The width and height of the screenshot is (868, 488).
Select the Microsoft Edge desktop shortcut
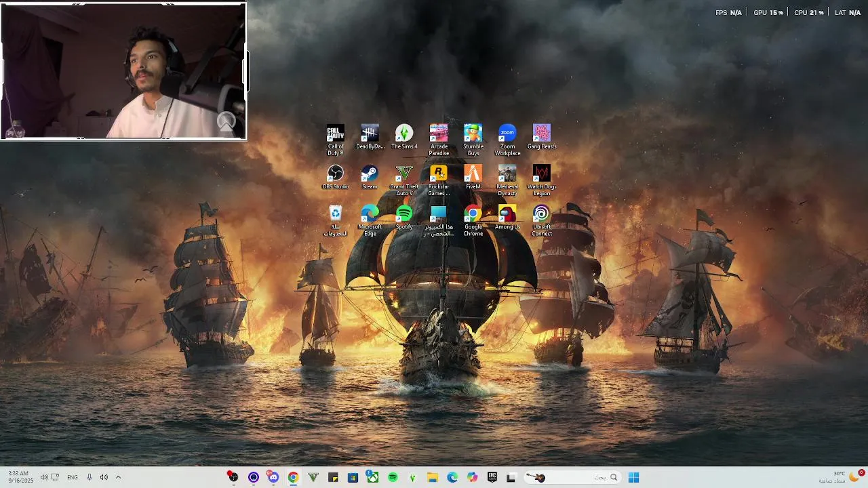tap(370, 221)
